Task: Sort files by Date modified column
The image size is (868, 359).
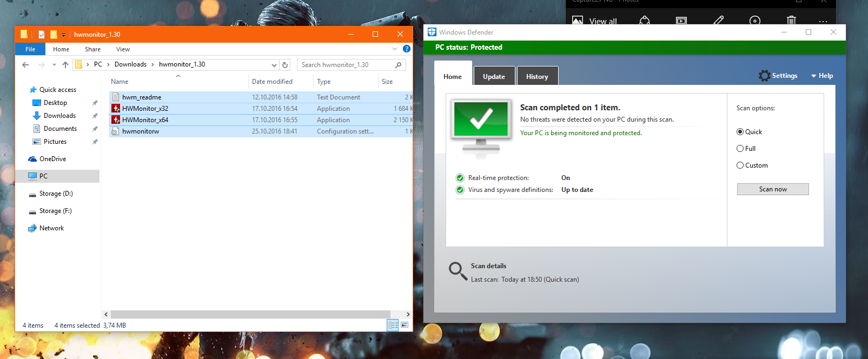Action: pos(272,82)
